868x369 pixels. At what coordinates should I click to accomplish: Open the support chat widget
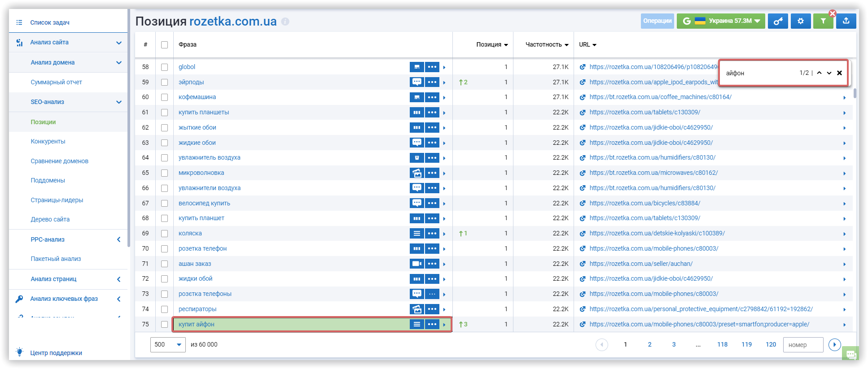coord(850,354)
